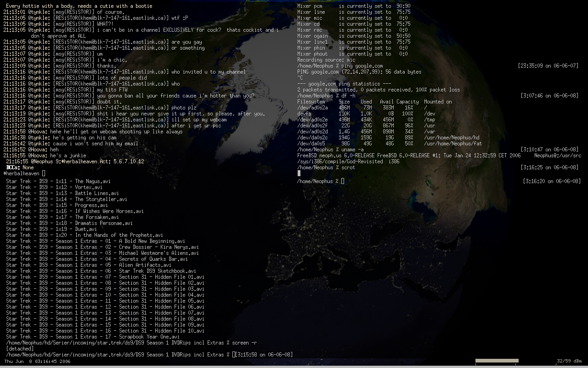Click the uname -a command line
This screenshot has width=588, height=368.
[330, 149]
